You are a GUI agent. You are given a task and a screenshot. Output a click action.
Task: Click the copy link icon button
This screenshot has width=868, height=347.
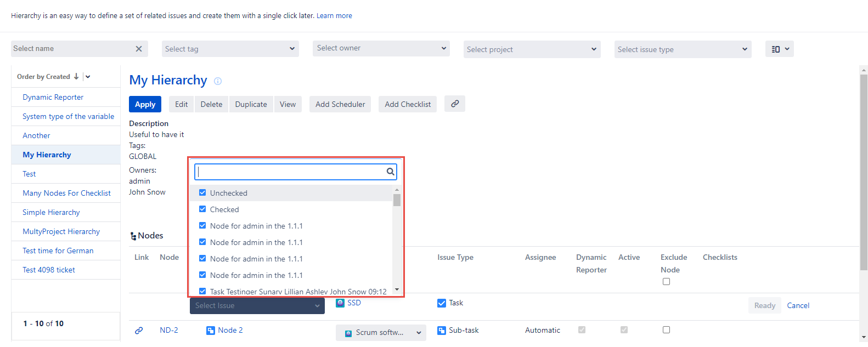(x=455, y=104)
